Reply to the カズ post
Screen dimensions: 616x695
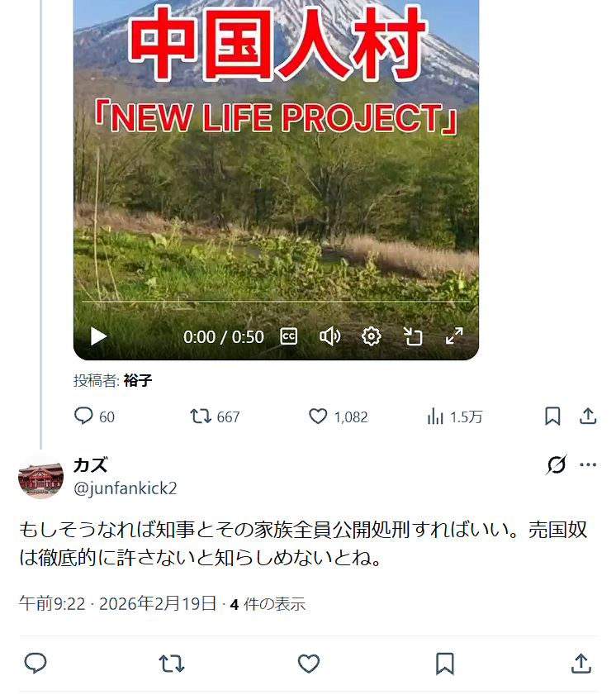(36, 664)
